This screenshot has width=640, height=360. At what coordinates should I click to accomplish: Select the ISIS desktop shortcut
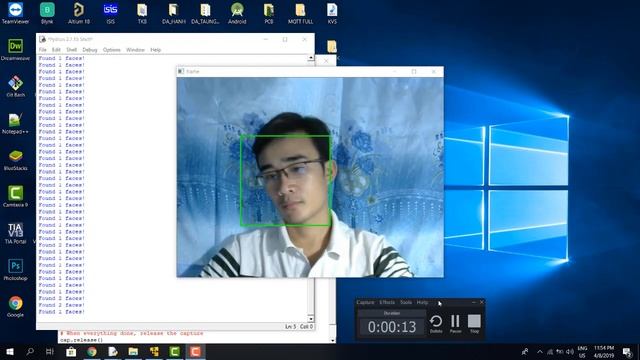coord(110,13)
